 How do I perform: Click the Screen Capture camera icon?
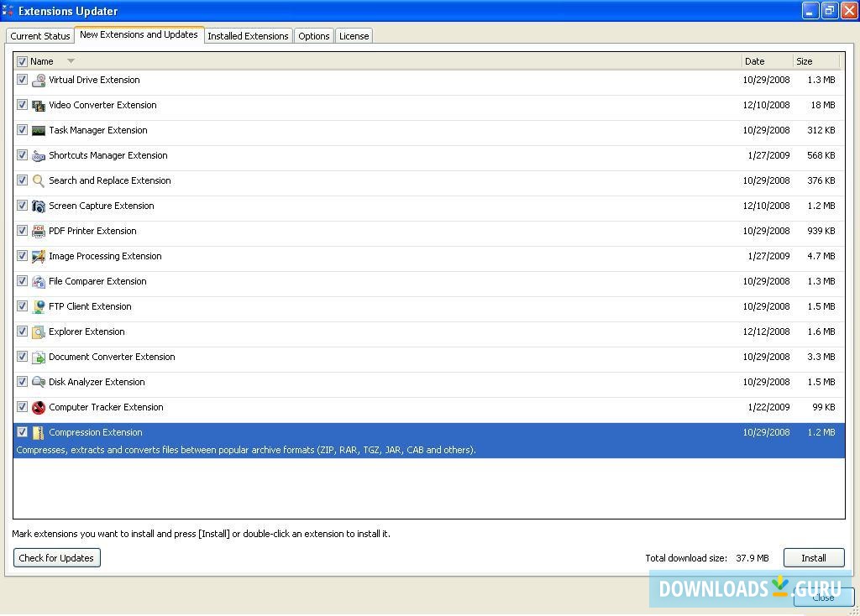tap(39, 206)
